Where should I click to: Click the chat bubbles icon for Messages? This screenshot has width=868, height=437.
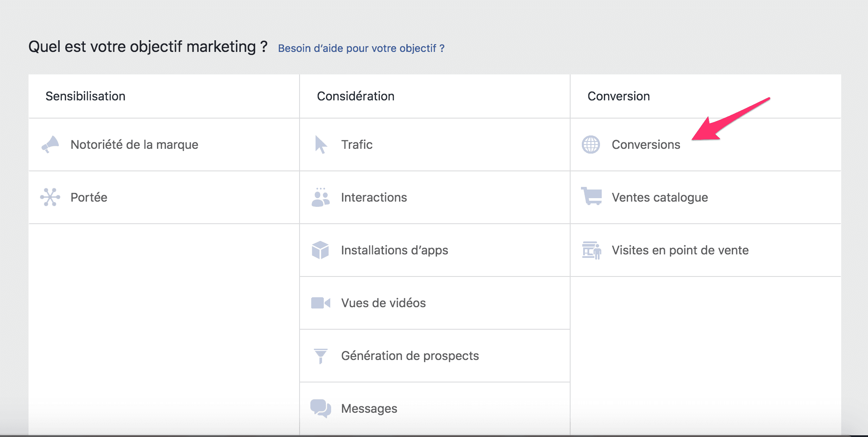pos(320,408)
